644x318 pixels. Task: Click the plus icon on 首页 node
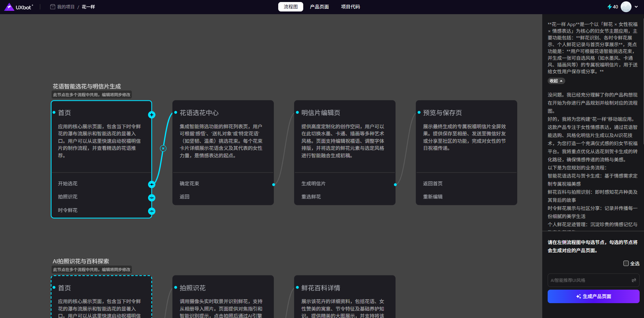click(152, 115)
